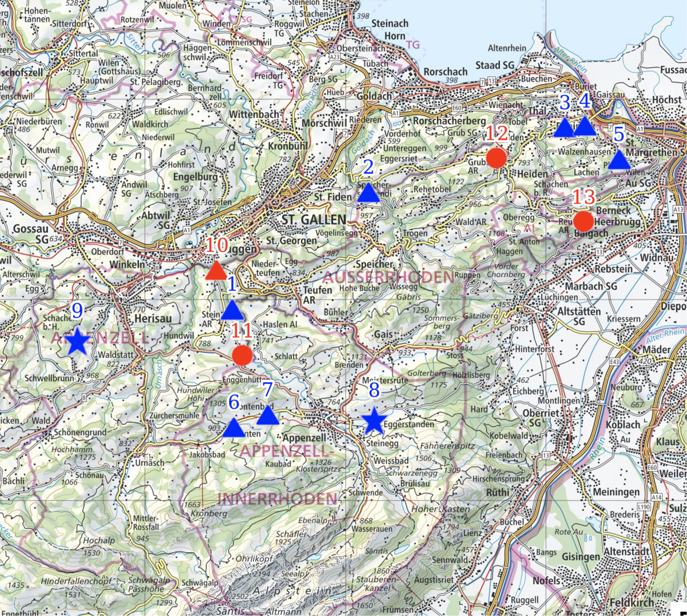Select the Mörschwil label
The width and height of the screenshot is (687, 616).
point(324,123)
